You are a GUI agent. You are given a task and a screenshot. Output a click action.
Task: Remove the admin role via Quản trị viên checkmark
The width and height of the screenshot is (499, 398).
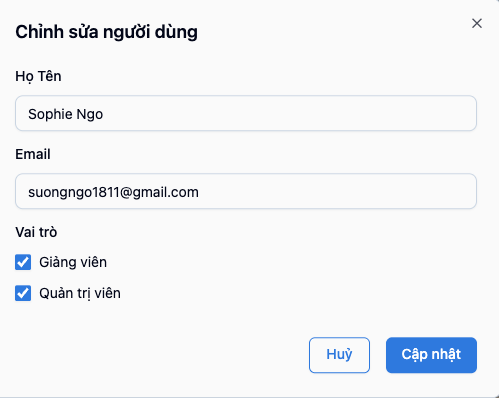coord(23,293)
